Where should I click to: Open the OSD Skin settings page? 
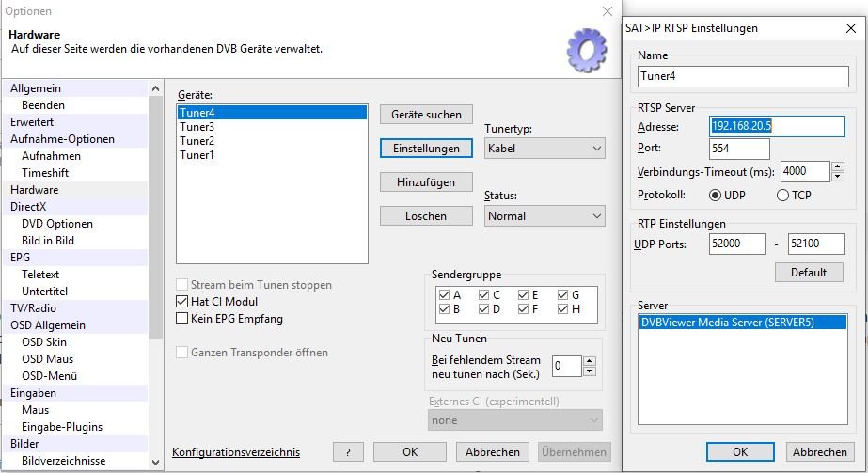coord(44,342)
